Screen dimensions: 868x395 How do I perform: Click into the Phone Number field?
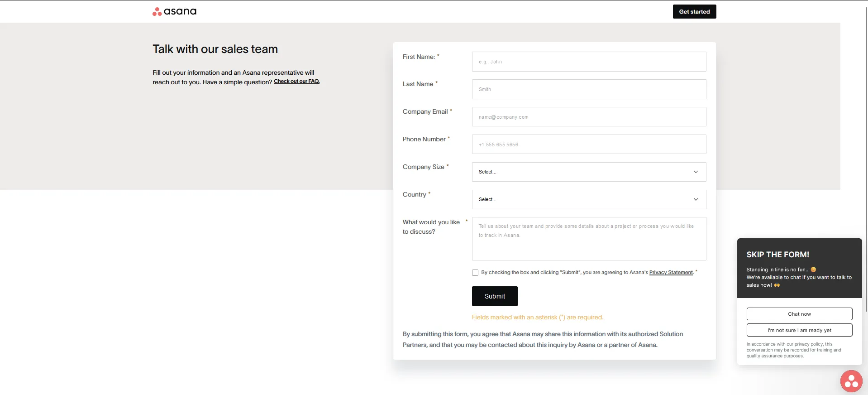589,145
